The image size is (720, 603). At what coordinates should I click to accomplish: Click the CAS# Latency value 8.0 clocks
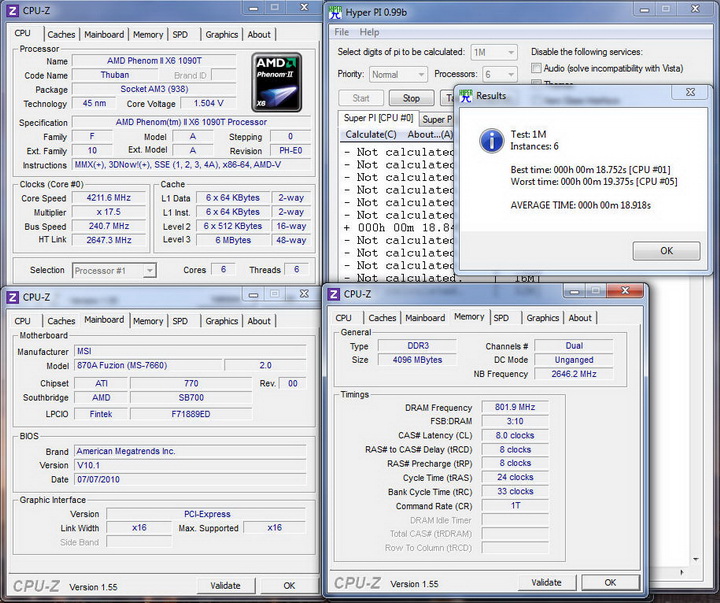[515, 435]
